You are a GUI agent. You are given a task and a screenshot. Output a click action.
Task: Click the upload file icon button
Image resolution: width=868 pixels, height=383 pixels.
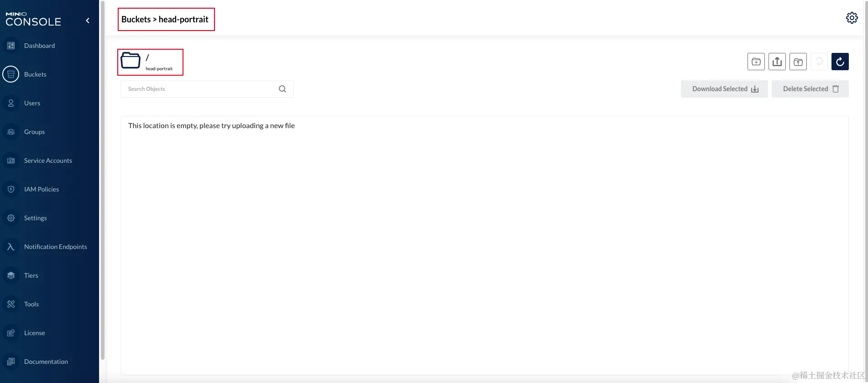tap(777, 62)
